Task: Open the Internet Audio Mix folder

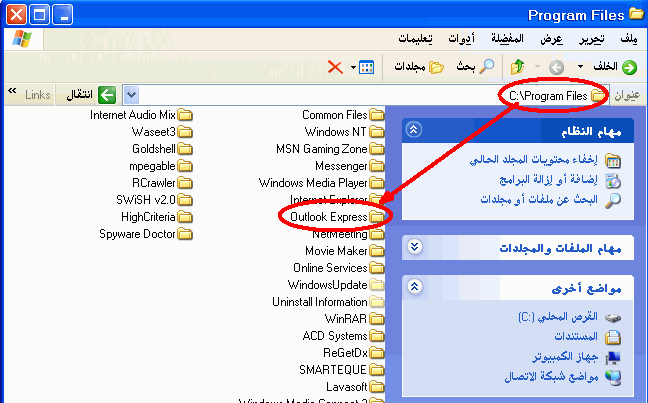Action: click(141, 114)
